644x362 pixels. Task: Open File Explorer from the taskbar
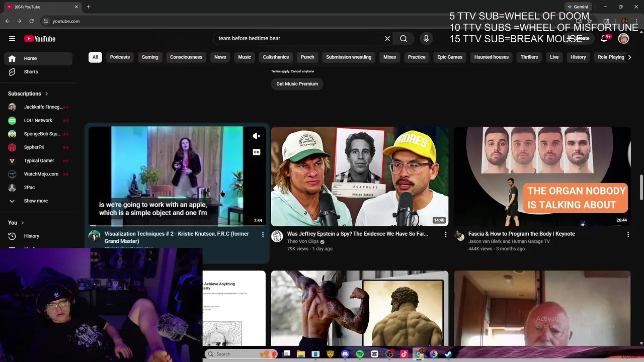301,354
